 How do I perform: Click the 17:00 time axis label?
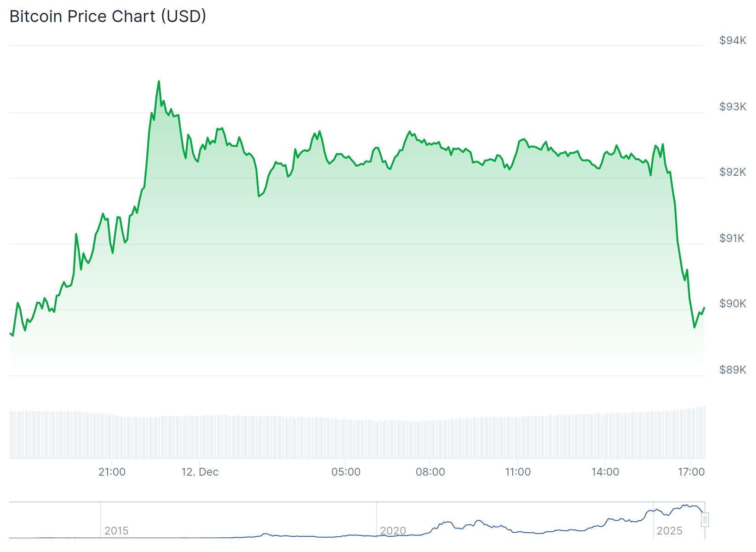691,472
